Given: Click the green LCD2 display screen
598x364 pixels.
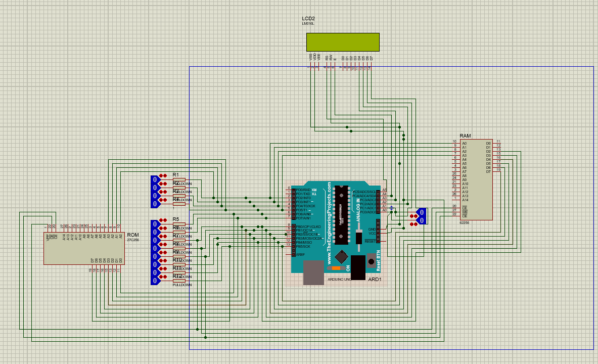Looking at the screenshot, I should [343, 42].
